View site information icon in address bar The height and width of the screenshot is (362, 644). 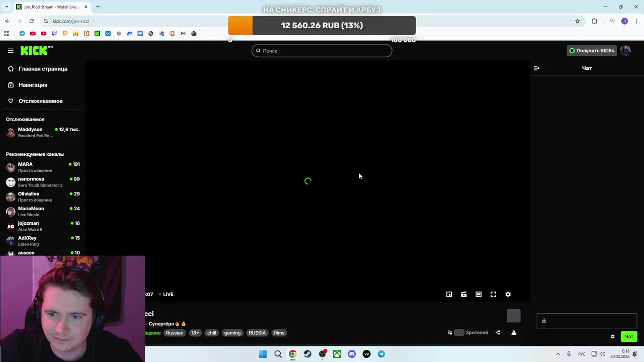(46, 21)
